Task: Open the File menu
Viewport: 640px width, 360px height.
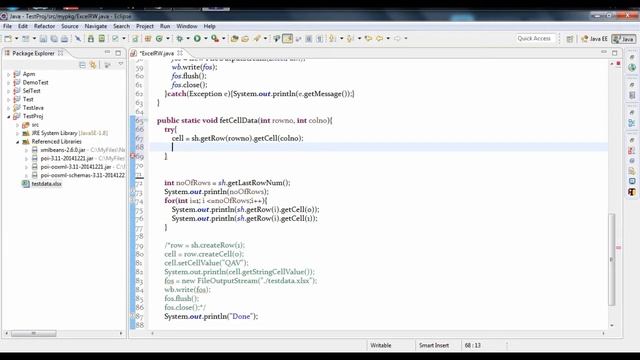Action: 7,26
